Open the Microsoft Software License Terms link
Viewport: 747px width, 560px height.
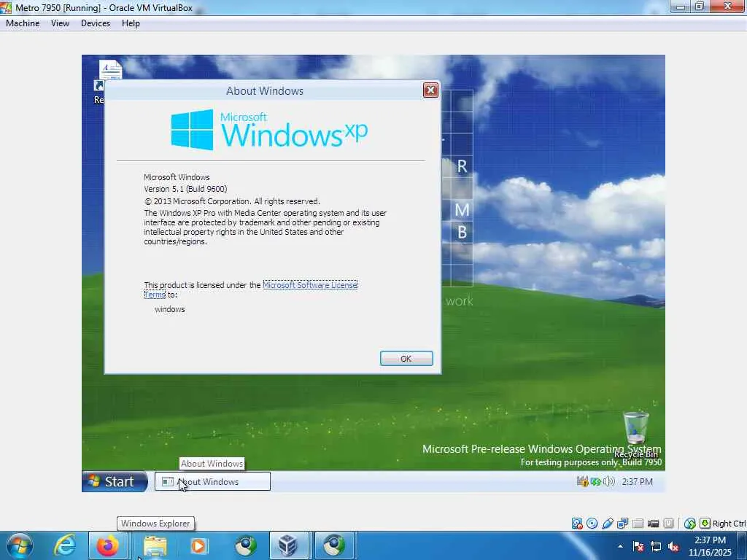pos(309,285)
